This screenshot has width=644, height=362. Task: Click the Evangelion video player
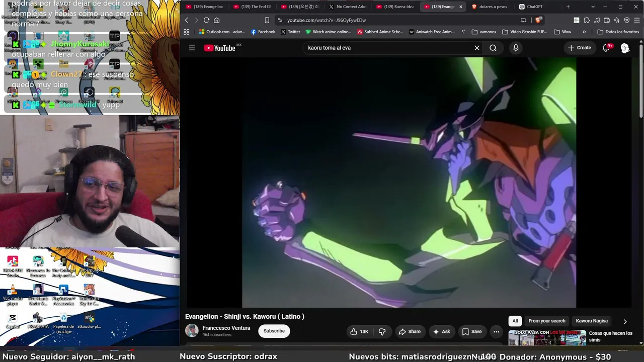(409, 182)
